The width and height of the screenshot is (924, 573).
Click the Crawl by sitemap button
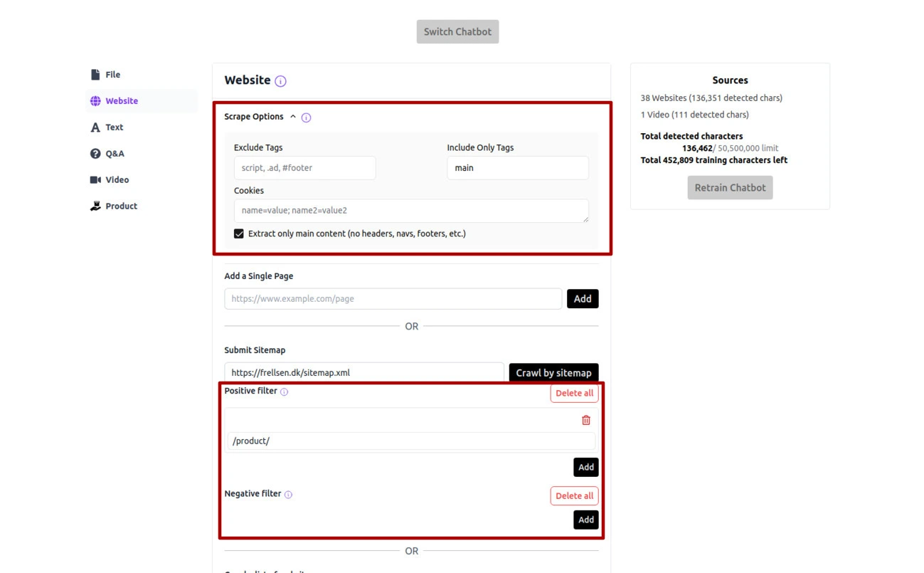553,373
